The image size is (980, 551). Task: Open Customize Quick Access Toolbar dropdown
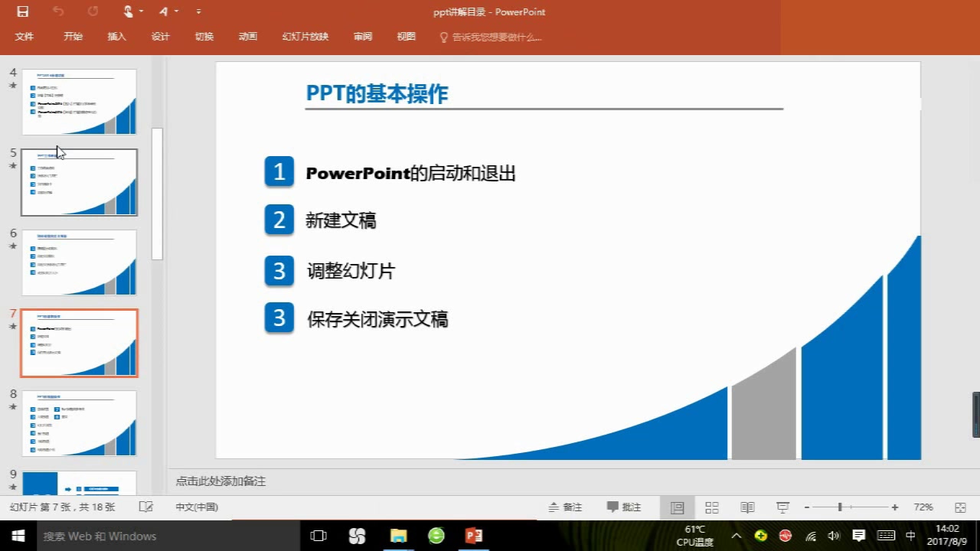click(x=198, y=11)
